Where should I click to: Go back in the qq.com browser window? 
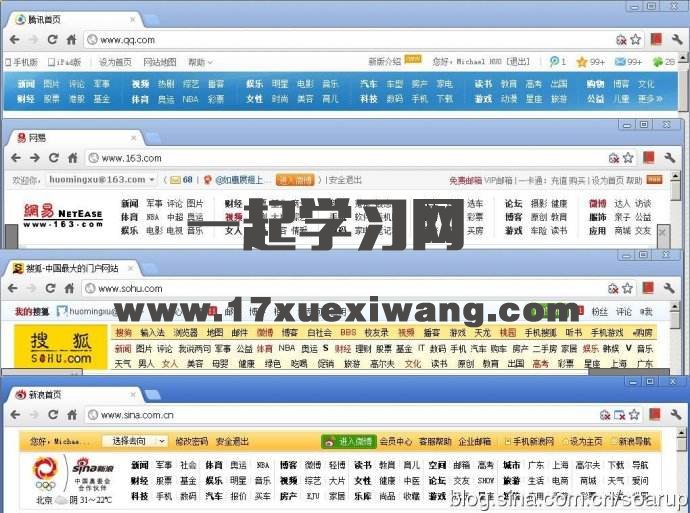[x=15, y=40]
